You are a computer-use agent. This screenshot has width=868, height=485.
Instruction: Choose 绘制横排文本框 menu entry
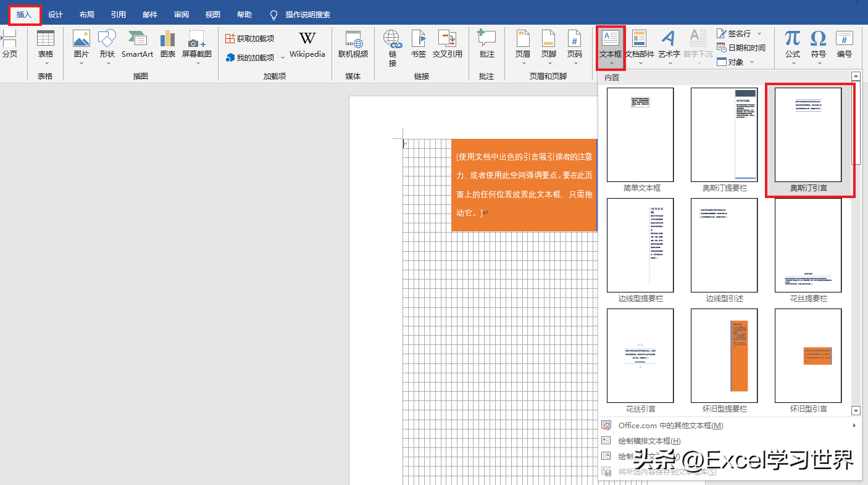(x=649, y=441)
